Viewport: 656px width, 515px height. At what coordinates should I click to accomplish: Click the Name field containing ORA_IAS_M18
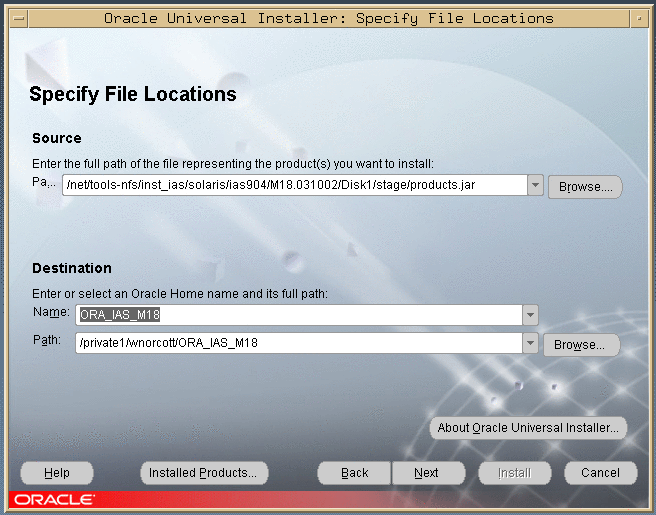click(x=299, y=315)
